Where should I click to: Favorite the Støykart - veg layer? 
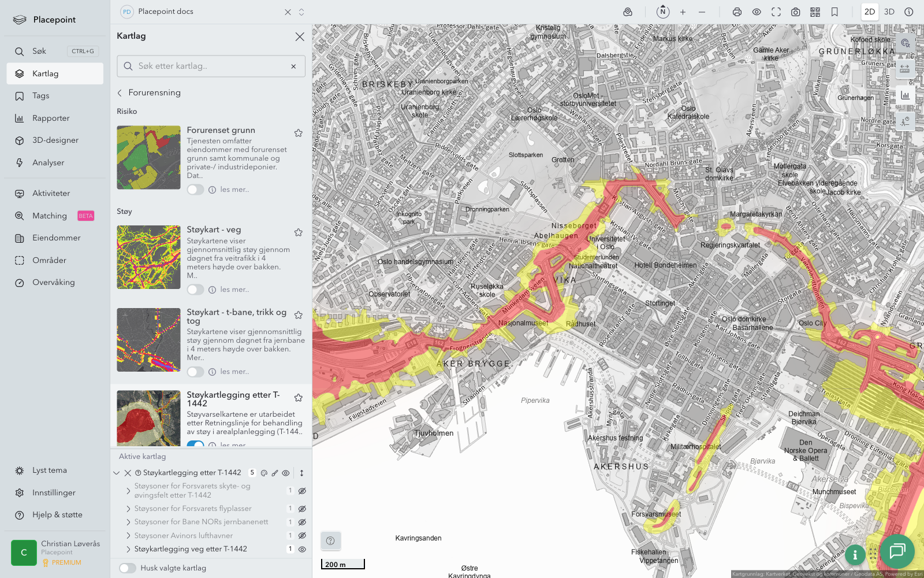point(299,232)
